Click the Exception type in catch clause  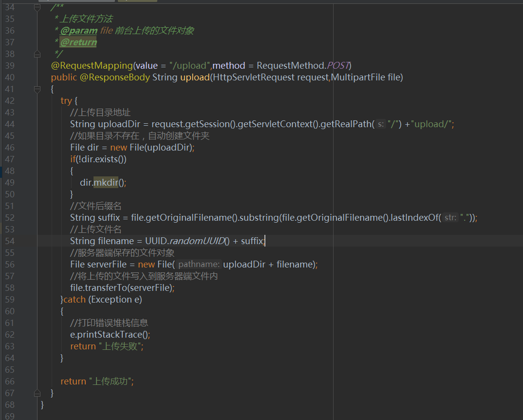pos(112,300)
